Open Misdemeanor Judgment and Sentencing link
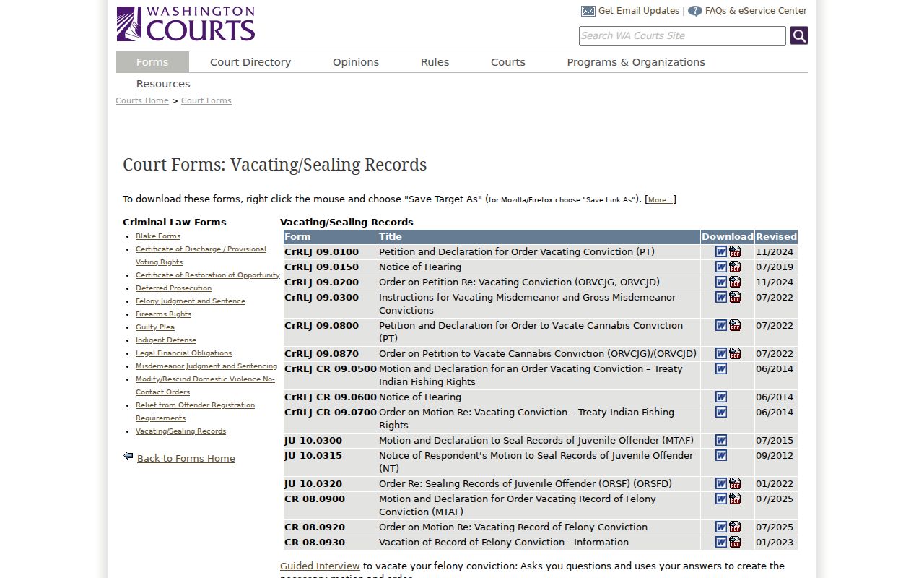The height and width of the screenshot is (578, 924). [x=206, y=366]
